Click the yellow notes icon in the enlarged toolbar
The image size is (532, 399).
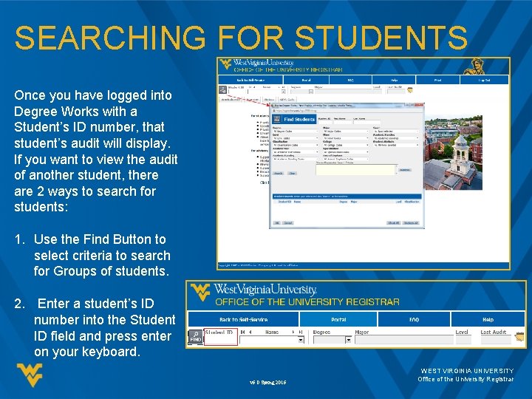pyautogui.click(x=519, y=337)
